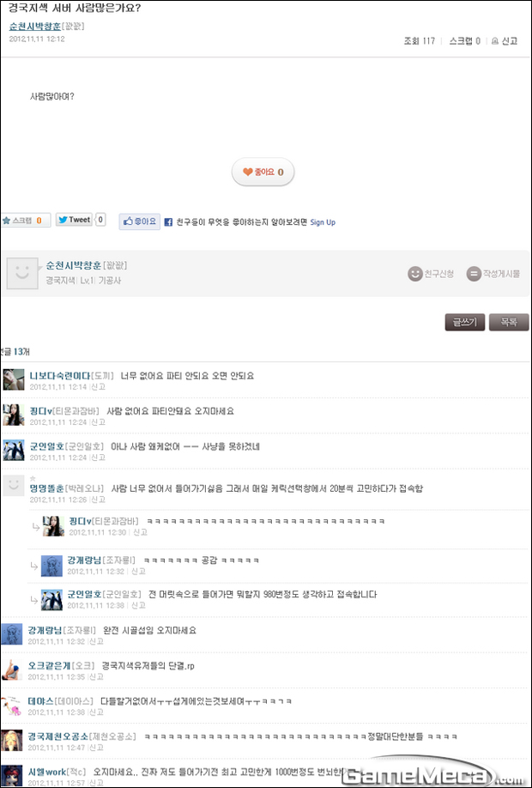Click the author's default smiley avatar
The width and height of the screenshot is (532, 788).
coord(22,273)
